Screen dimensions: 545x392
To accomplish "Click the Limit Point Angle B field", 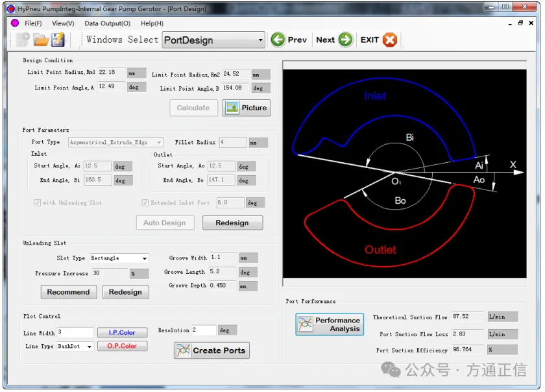I will [x=236, y=88].
